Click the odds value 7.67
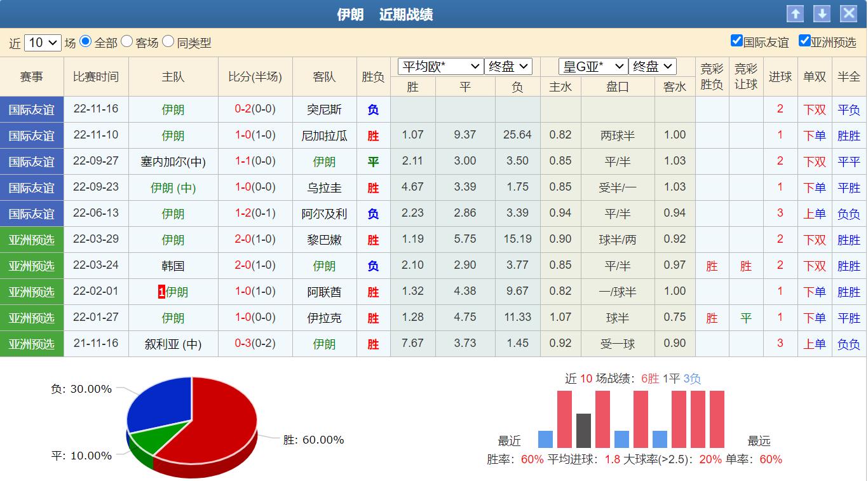The image size is (868, 481). [x=413, y=343]
